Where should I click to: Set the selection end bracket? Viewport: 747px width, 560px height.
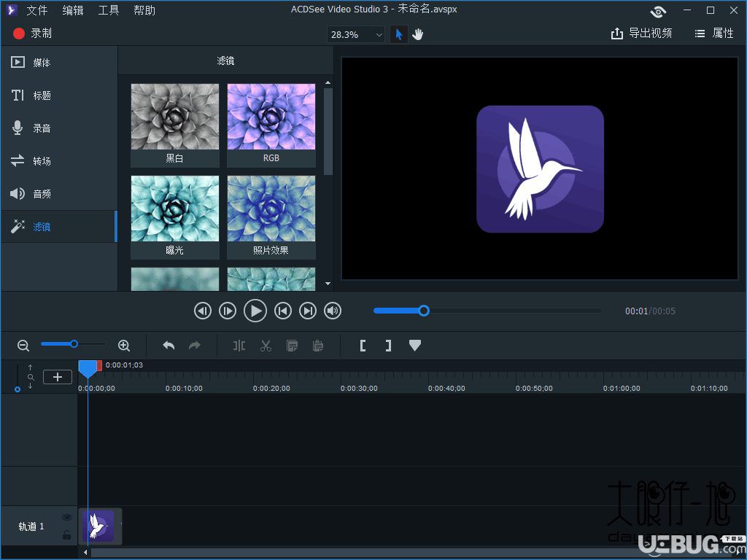tap(389, 345)
